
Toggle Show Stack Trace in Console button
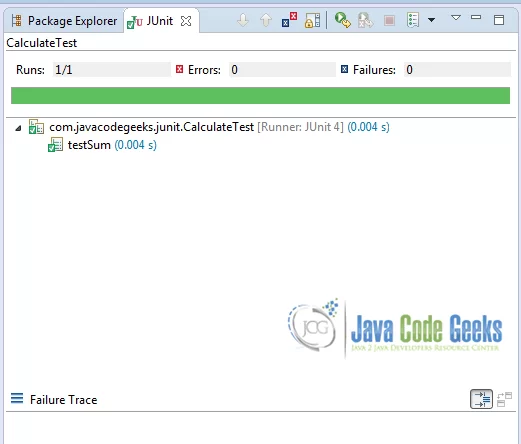(481, 399)
